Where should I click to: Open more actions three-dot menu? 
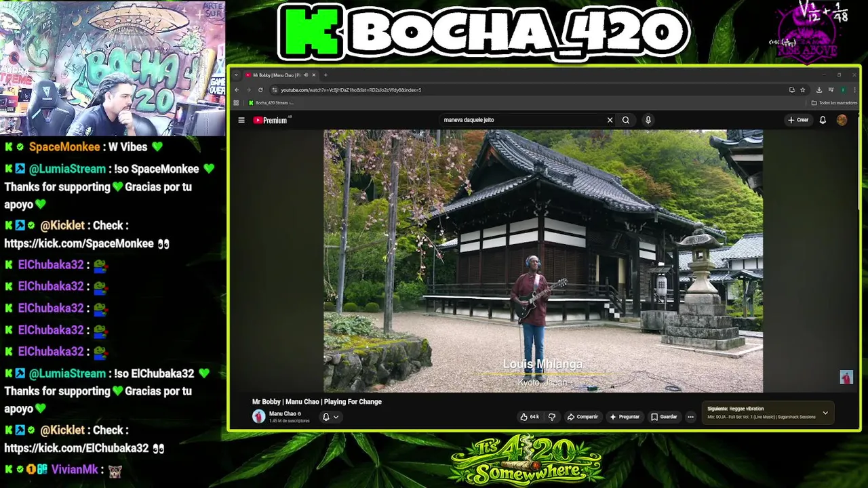[x=690, y=417]
